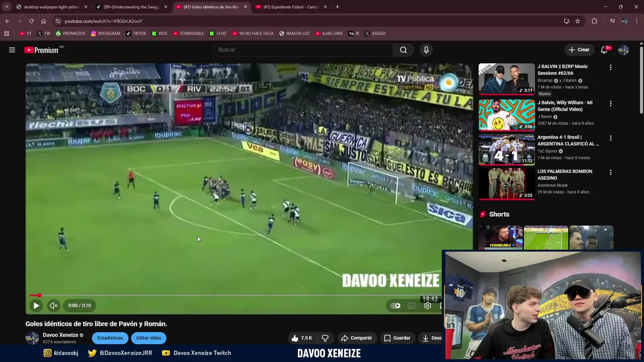
Task: Open Los Palmeras Bombon Asesino thumbnail
Action: click(507, 184)
